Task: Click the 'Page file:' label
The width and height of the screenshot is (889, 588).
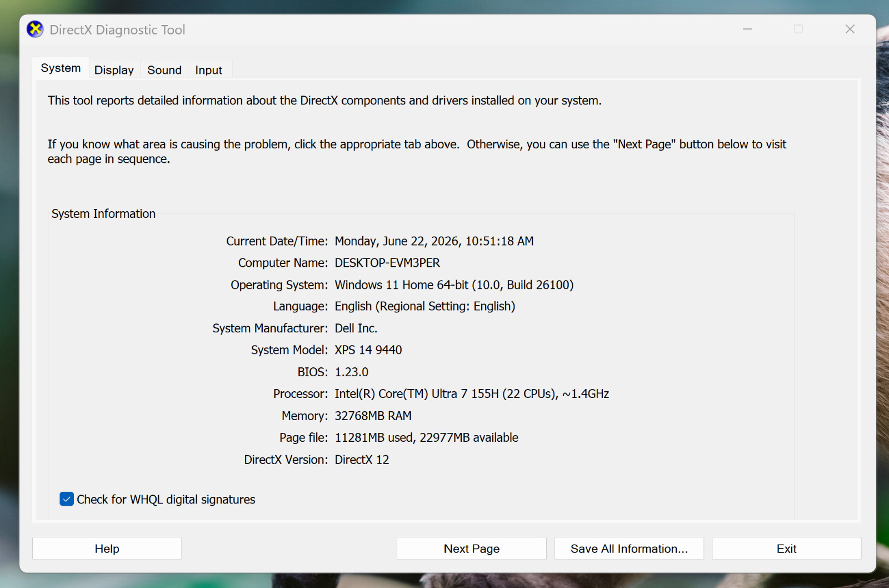Action: pos(304,438)
